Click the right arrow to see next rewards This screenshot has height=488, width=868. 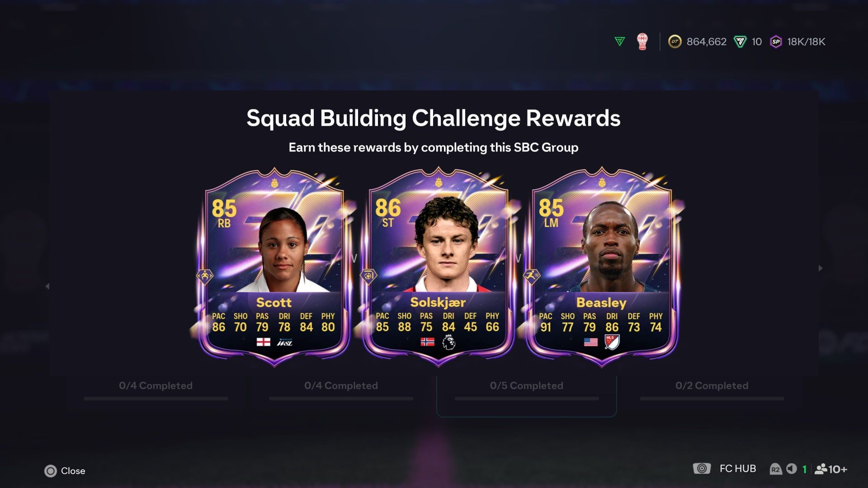coord(821,268)
